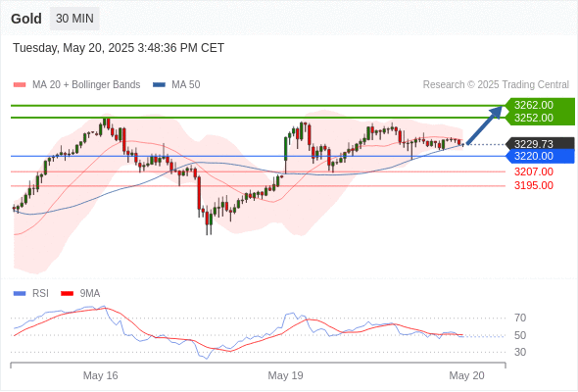Click the 9MA red legend swatch

(x=67, y=294)
